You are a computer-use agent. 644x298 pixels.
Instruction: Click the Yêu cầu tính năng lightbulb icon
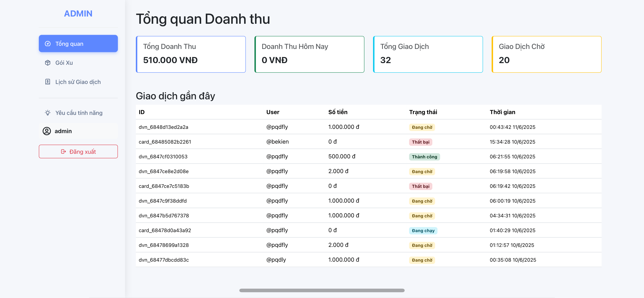pos(47,113)
